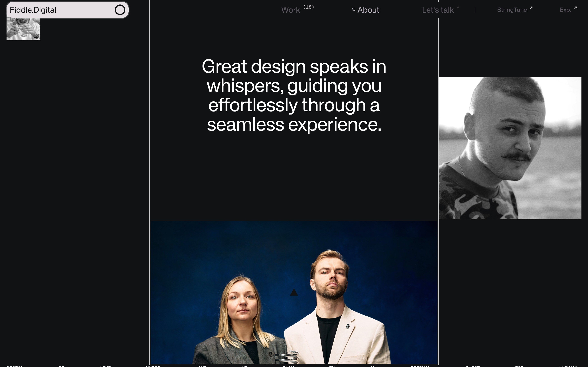
Task: Go to the Exp. external page
Action: [x=565, y=10]
